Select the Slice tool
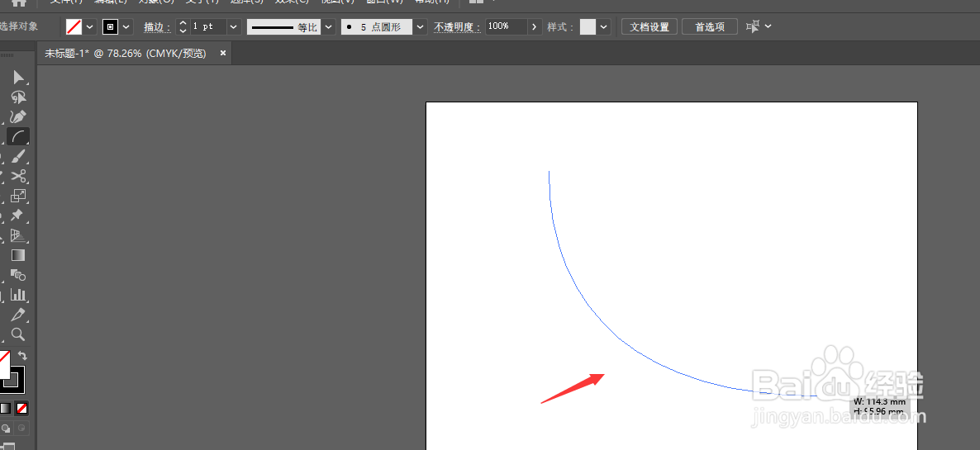 tap(18, 314)
